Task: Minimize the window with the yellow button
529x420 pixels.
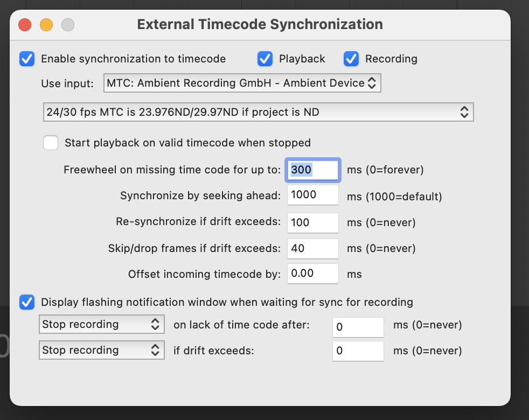Action: (x=46, y=25)
